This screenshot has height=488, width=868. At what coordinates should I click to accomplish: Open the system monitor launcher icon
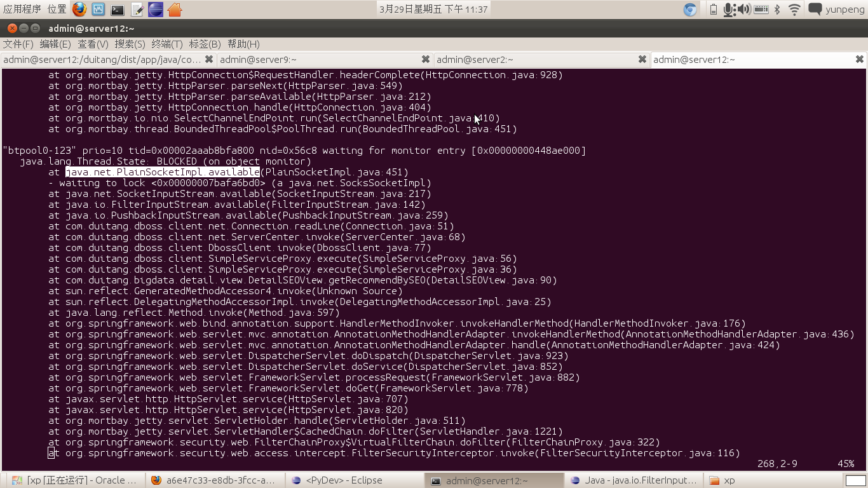[98, 10]
